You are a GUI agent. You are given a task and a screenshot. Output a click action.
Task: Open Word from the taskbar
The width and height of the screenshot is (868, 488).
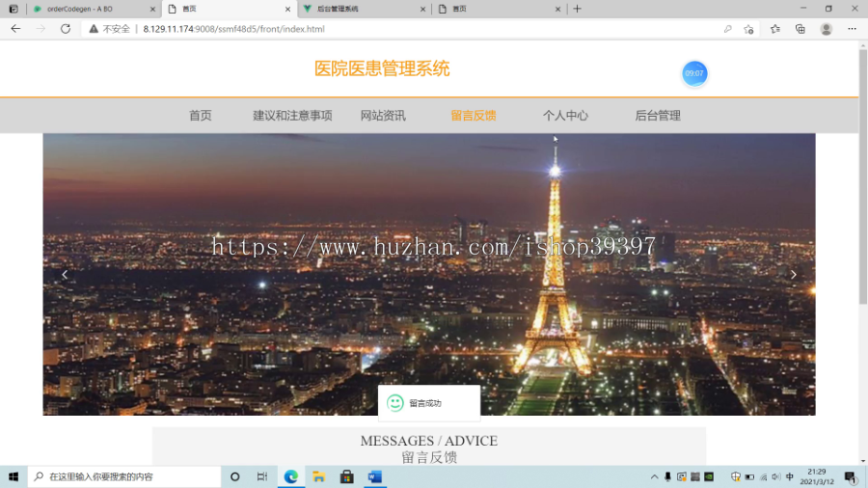pos(375,477)
